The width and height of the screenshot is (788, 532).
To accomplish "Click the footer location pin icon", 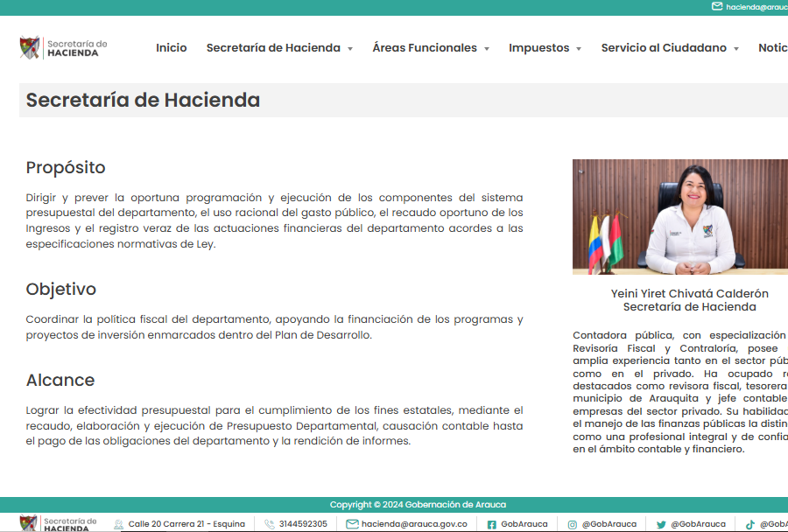I will 118,524.
